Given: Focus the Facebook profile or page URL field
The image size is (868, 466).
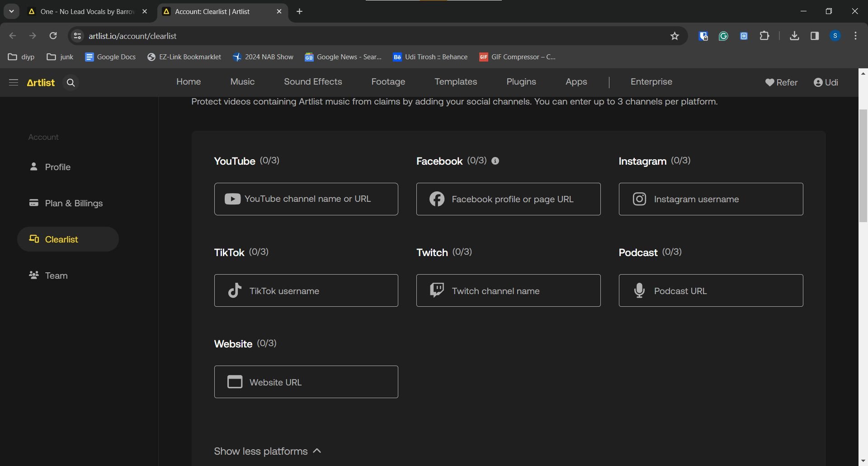Looking at the screenshot, I should tap(508, 199).
